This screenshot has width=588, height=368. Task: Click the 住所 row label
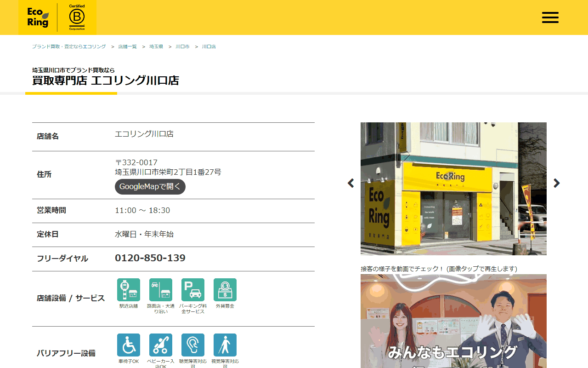44,174
